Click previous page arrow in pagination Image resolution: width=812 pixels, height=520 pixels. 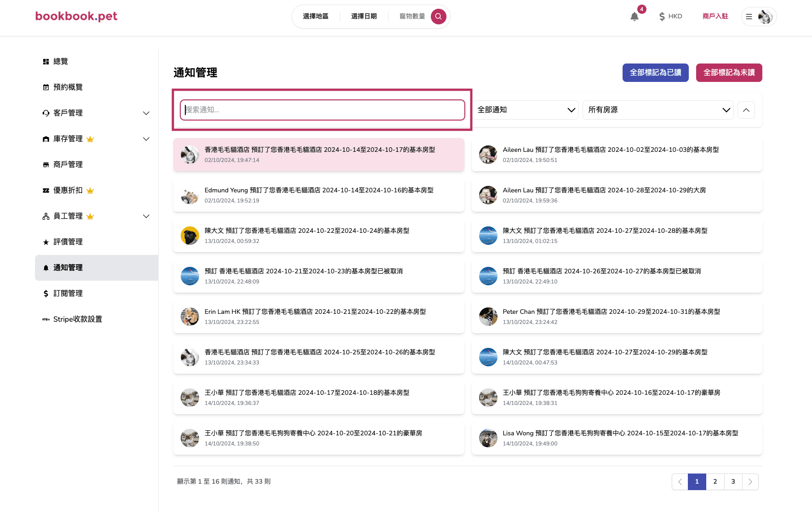pos(680,482)
